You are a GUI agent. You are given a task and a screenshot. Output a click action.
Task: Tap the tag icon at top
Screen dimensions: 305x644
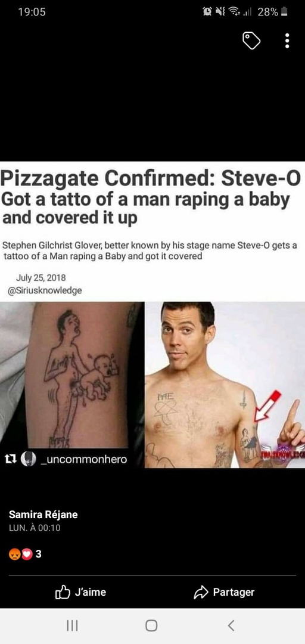pos(251,41)
